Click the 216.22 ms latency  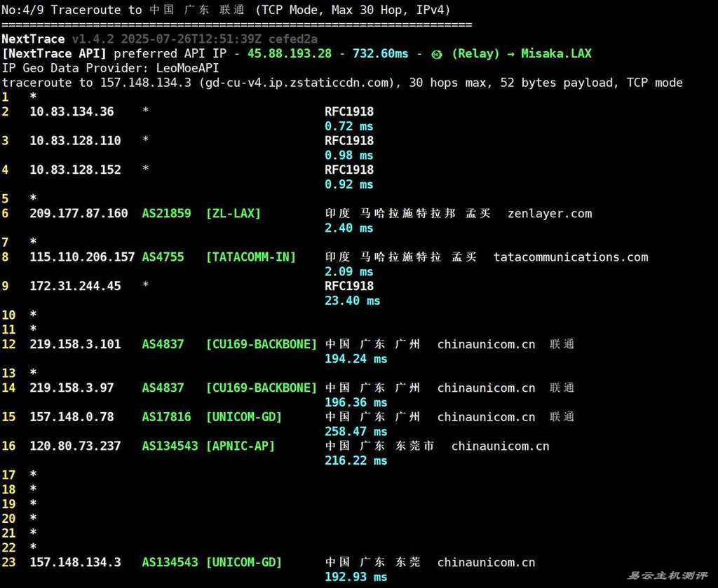click(x=355, y=460)
